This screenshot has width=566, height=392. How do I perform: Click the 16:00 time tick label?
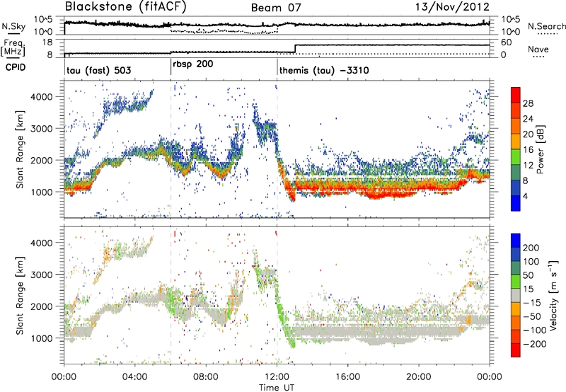(347, 377)
